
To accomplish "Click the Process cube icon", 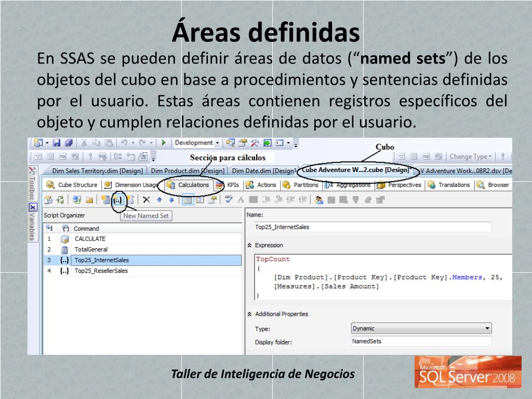I will point(48,200).
